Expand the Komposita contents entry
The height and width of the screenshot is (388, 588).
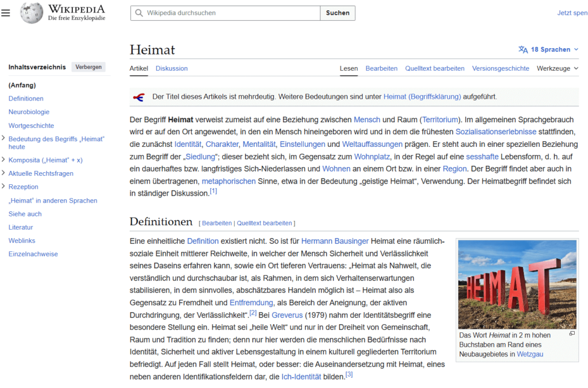click(x=4, y=160)
